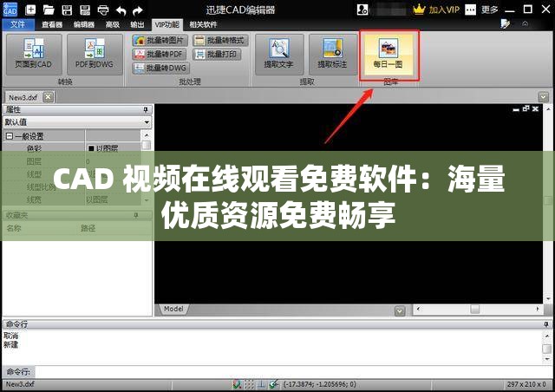Focus the 命令行 input field

tap(294, 372)
